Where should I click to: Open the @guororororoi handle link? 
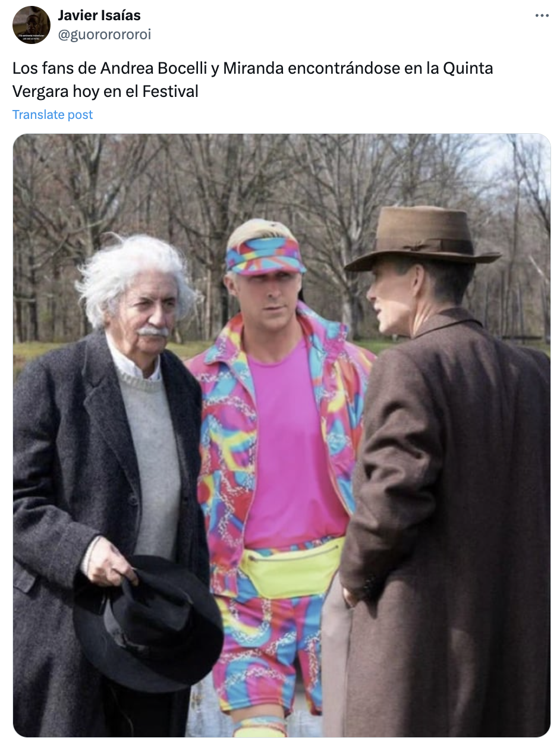click(x=104, y=34)
